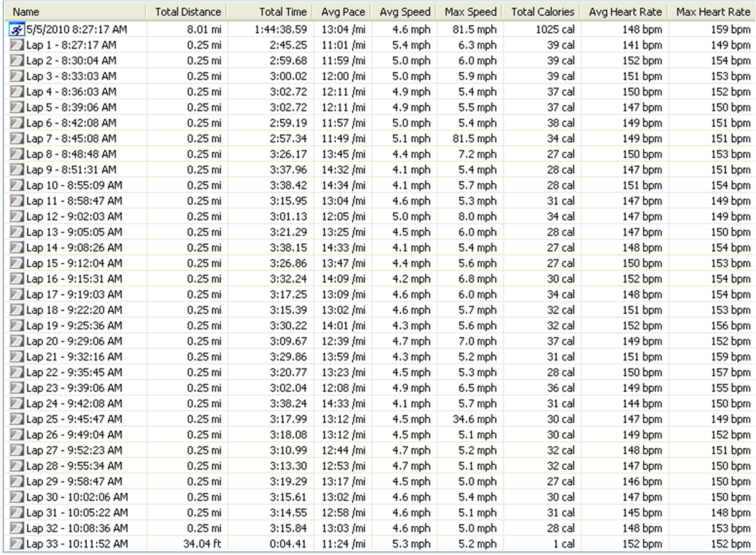Click the Avg Heart Rate column header
Image resolution: width=756 pixels, height=555 pixels.
coord(625,12)
